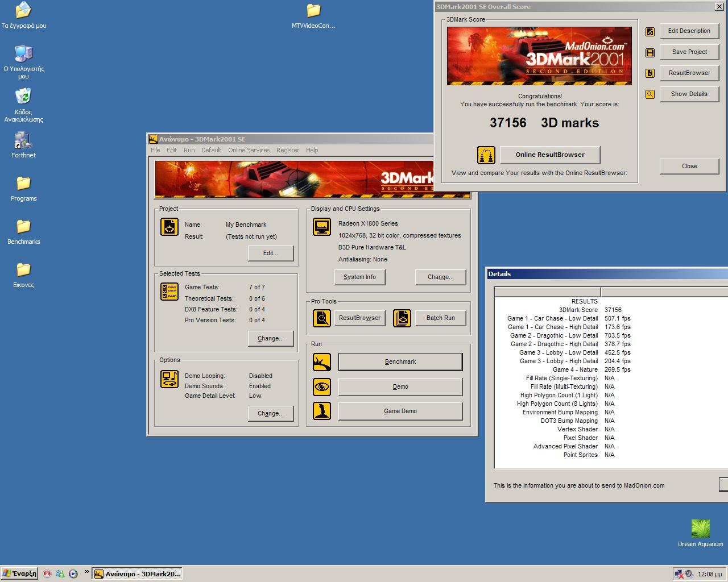Select the Programs folder on desktop
The height and width of the screenshot is (582, 728).
23,189
